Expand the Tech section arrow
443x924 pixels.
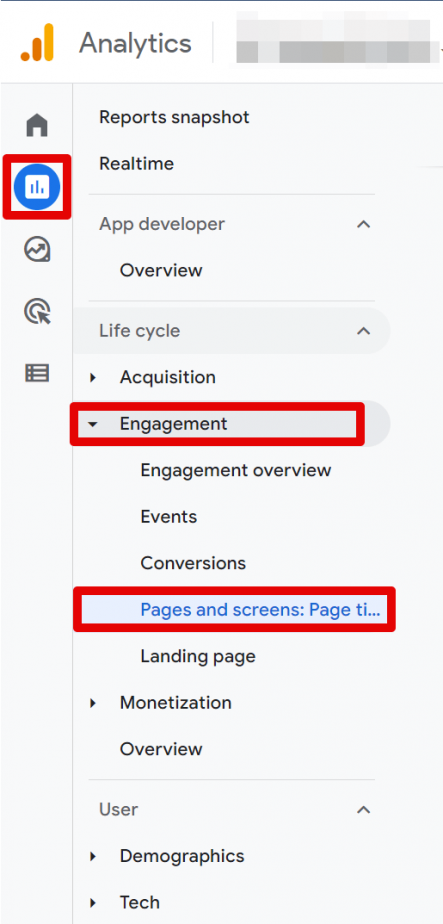(93, 903)
